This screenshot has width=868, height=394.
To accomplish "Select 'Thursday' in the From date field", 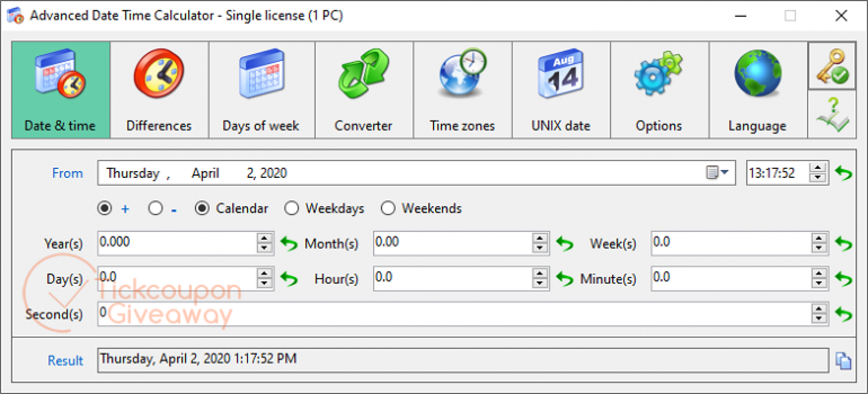I will pos(133,173).
